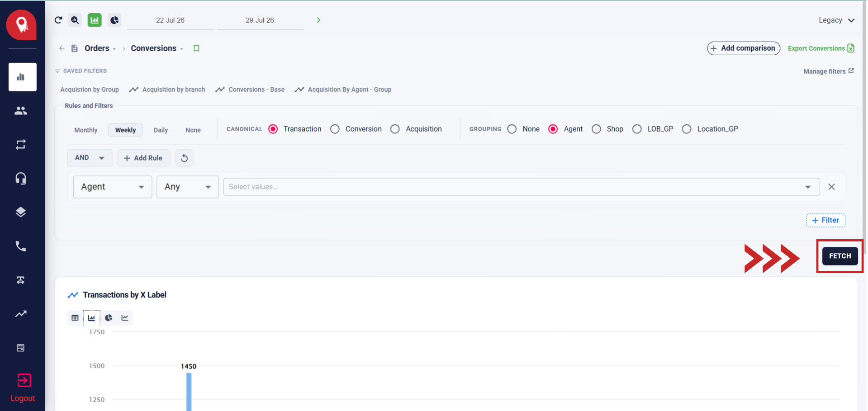Go back using the left arrow by Orders
This screenshot has height=411, width=868.
(62, 48)
